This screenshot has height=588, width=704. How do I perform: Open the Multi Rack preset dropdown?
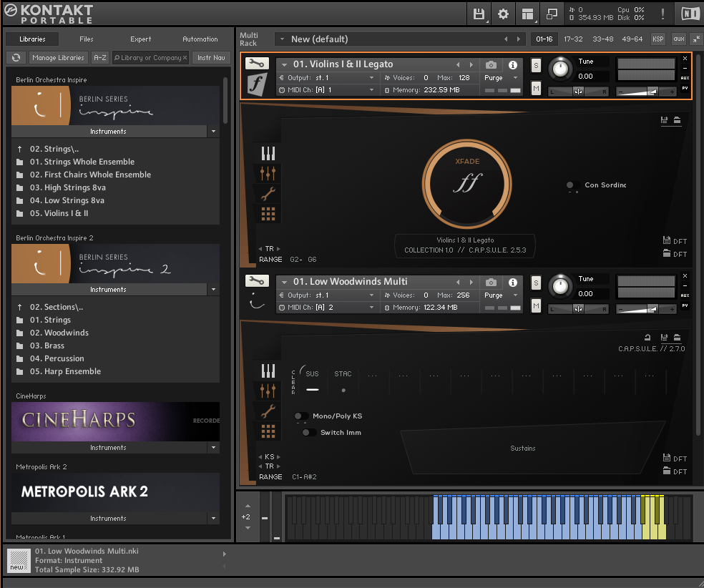tap(283, 39)
